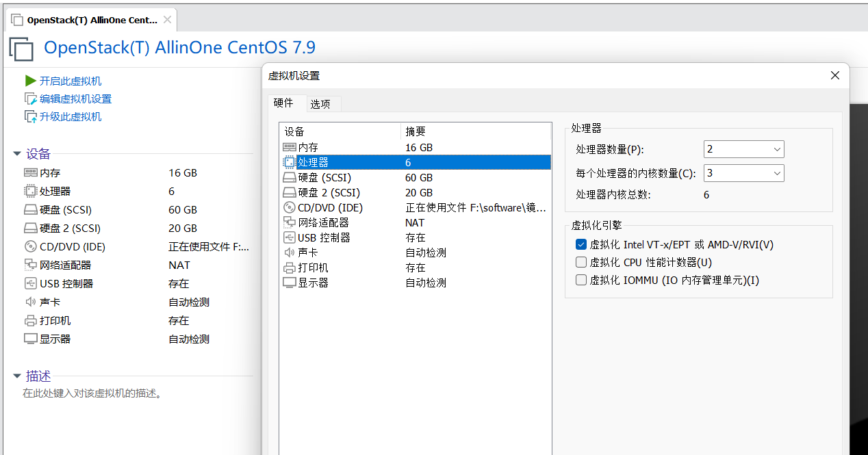Select 声卡 label in settings list
Image resolution: width=868 pixels, height=455 pixels.
(x=308, y=253)
